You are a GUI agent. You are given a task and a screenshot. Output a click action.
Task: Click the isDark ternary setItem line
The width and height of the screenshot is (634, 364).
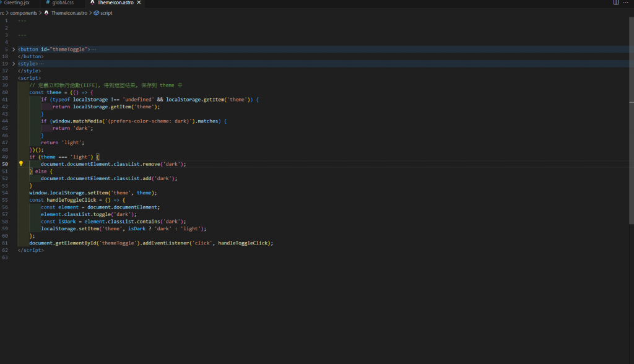click(x=123, y=229)
